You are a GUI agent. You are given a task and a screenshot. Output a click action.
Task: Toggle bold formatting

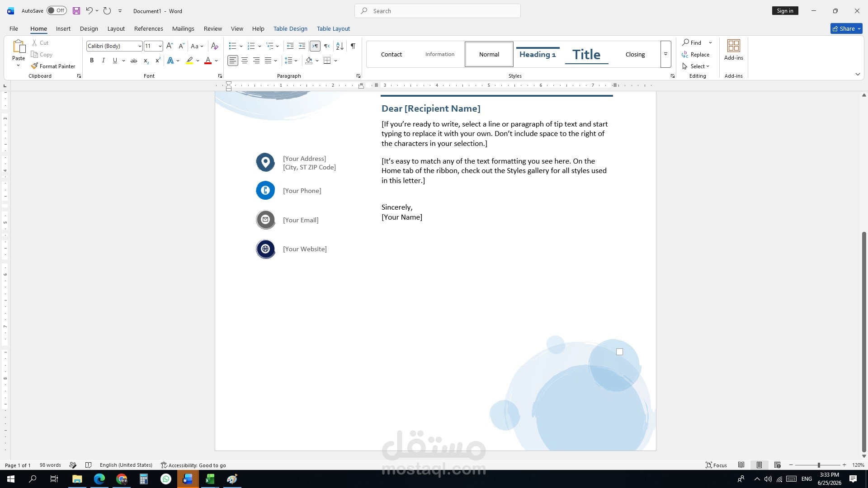tap(92, 61)
